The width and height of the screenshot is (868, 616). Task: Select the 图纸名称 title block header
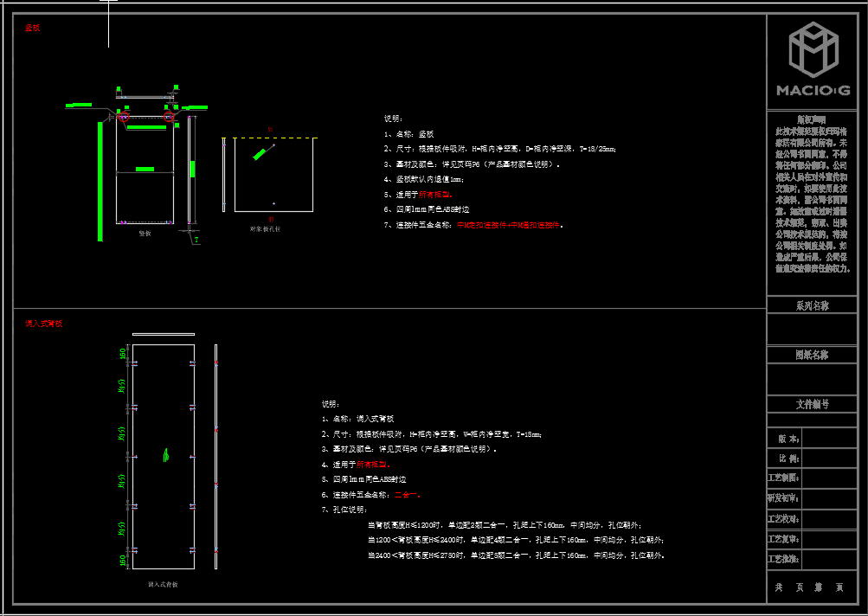(812, 355)
